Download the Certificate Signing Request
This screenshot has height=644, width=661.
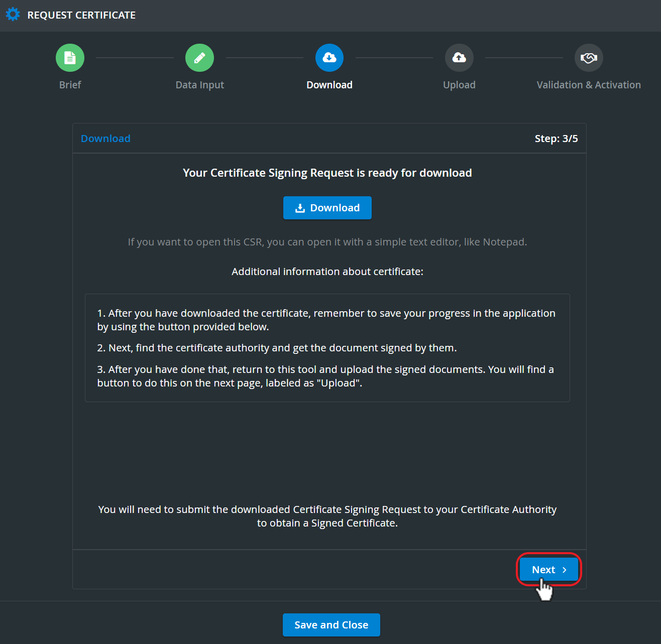(x=327, y=208)
